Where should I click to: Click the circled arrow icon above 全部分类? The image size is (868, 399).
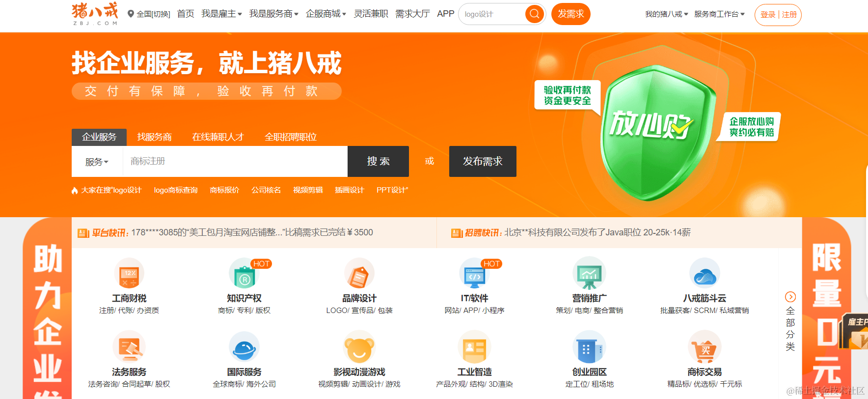(x=790, y=297)
